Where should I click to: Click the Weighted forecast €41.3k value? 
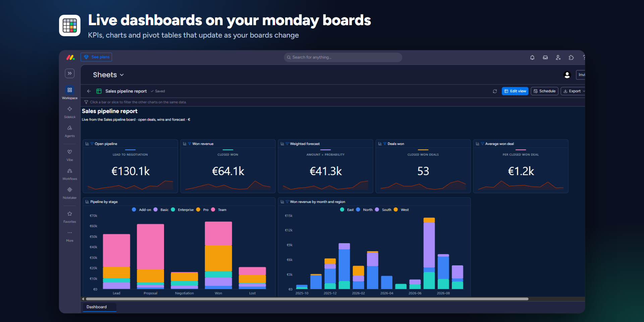pyautogui.click(x=326, y=171)
